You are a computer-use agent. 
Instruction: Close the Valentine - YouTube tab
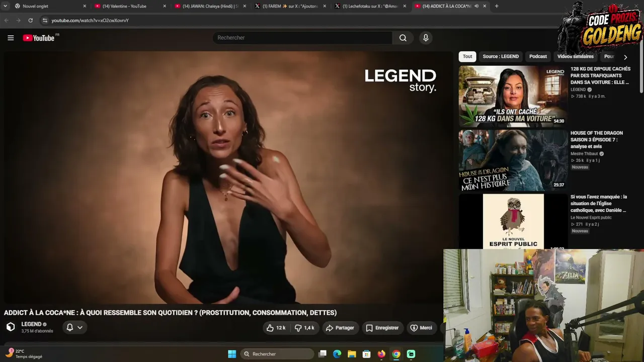pyautogui.click(x=165, y=6)
